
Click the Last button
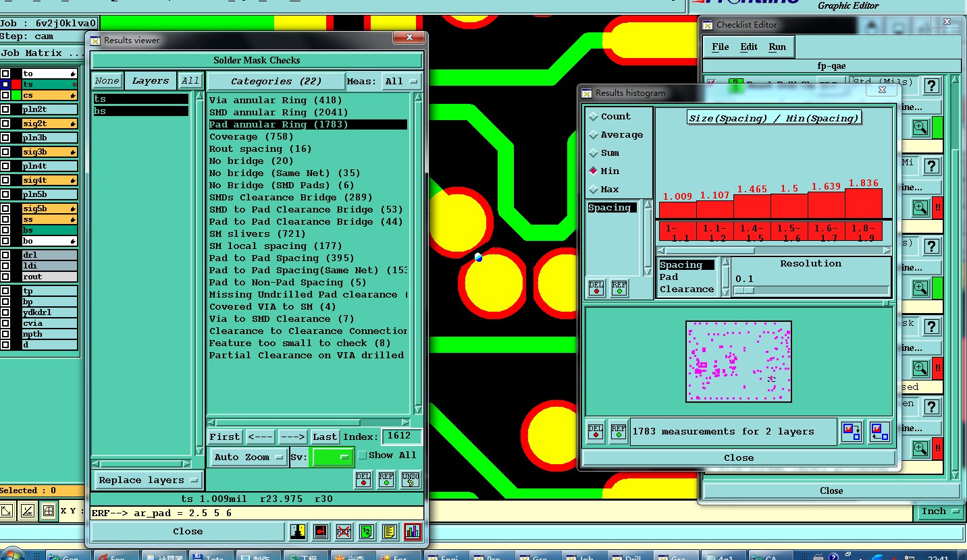[x=325, y=437]
